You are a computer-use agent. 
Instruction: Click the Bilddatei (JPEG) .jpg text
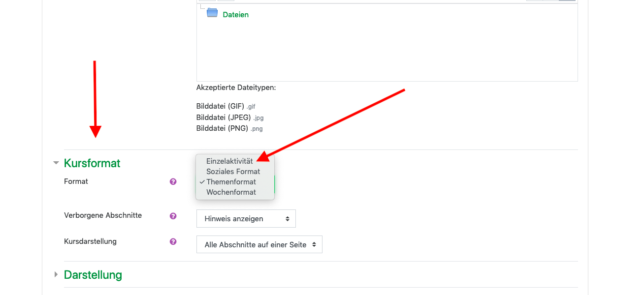pos(230,118)
